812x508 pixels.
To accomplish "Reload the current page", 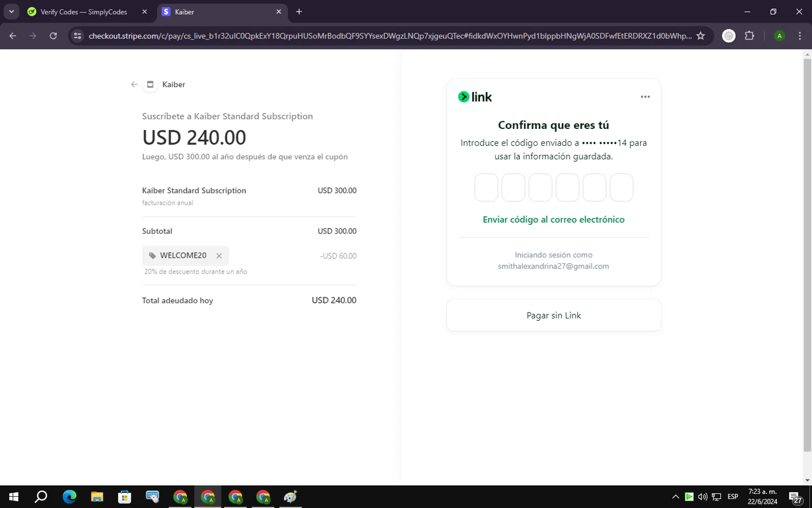I will (53, 36).
